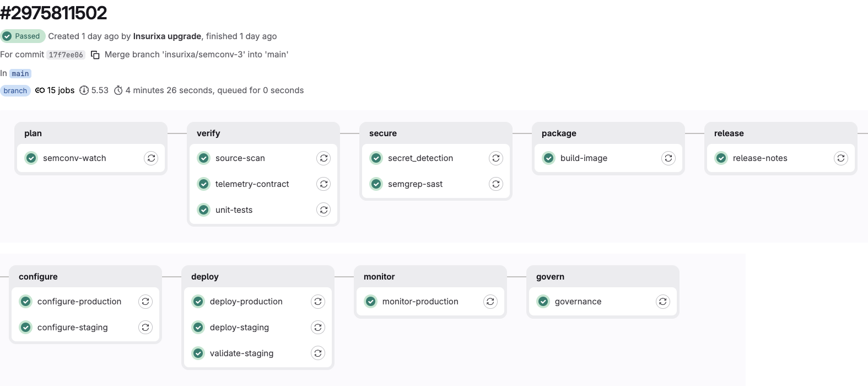The height and width of the screenshot is (386, 868).
Task: Retry the telemetry-contract job
Action: (324, 184)
